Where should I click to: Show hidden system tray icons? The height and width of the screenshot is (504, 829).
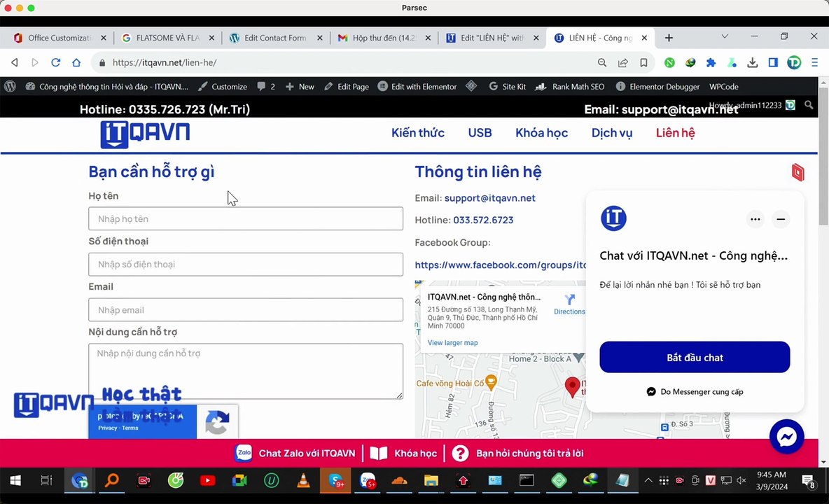coord(648,480)
